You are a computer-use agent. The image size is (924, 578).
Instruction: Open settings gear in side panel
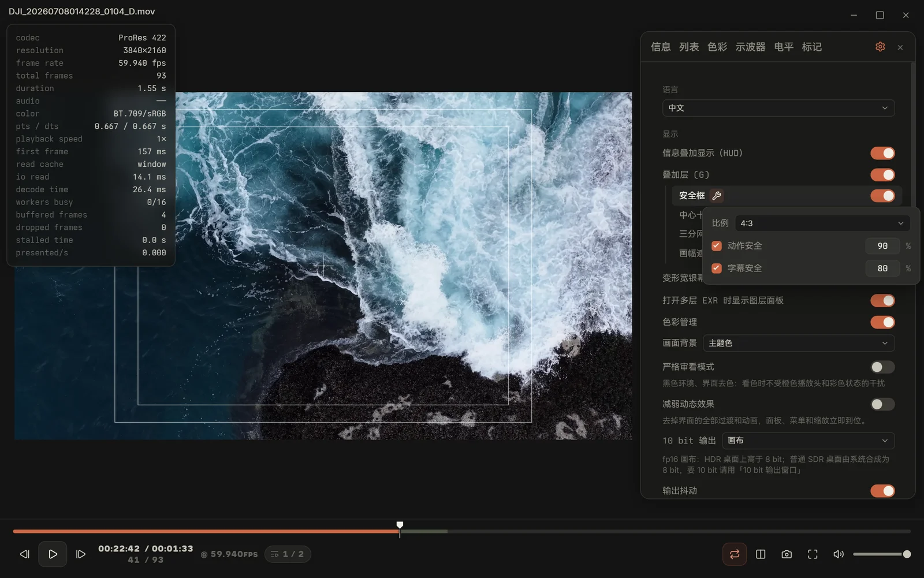point(880,47)
